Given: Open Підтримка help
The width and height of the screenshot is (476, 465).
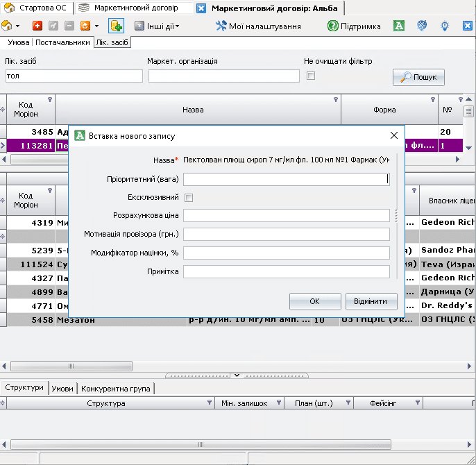Looking at the screenshot, I should 354,26.
